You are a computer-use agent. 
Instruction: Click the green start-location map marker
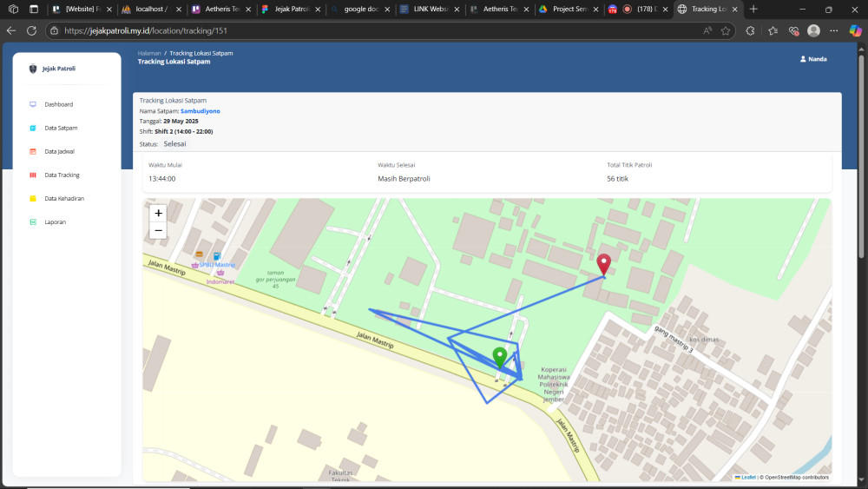(500, 358)
